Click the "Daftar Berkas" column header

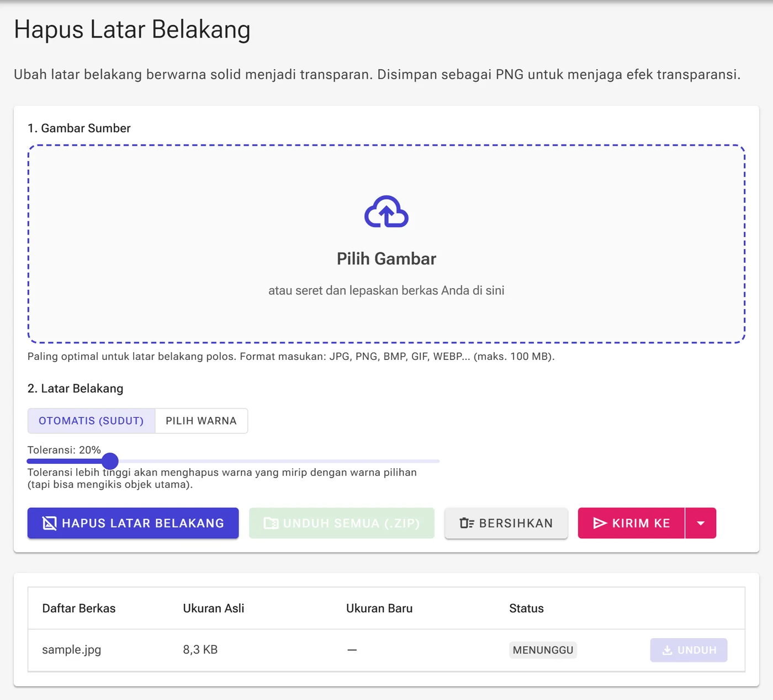pyautogui.click(x=79, y=608)
